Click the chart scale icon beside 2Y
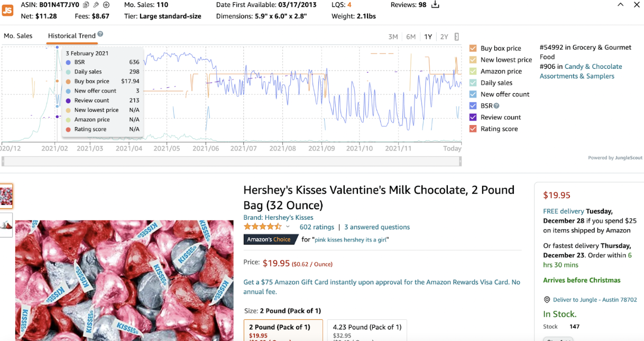 457,37
